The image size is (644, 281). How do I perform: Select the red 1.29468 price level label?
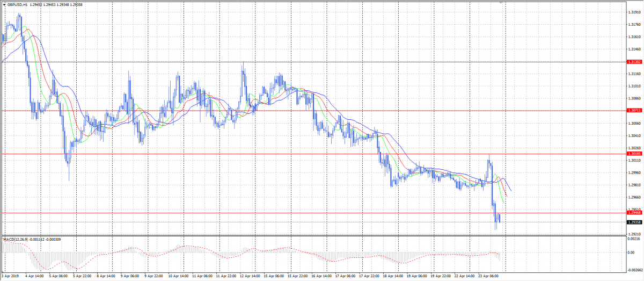point(635,213)
